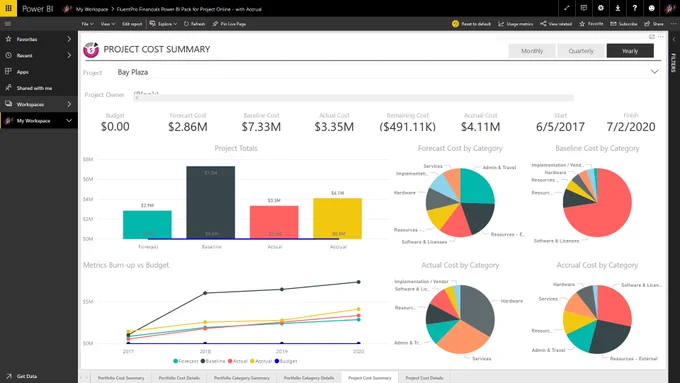The height and width of the screenshot is (383, 680).
Task: Open the app launcher waffle icon
Action: [x=8, y=8]
